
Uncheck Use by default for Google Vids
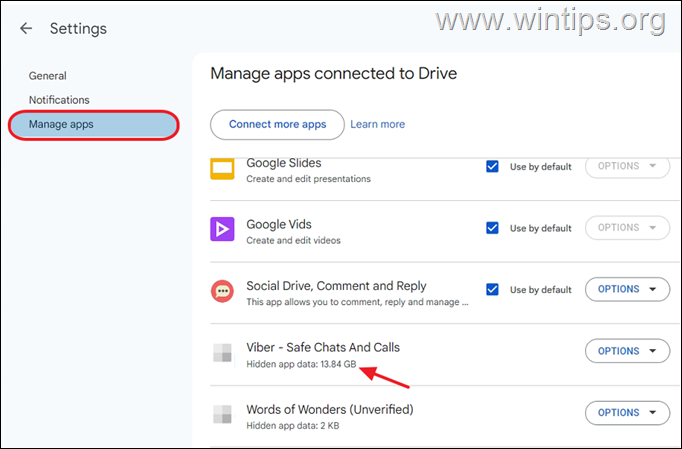point(492,228)
